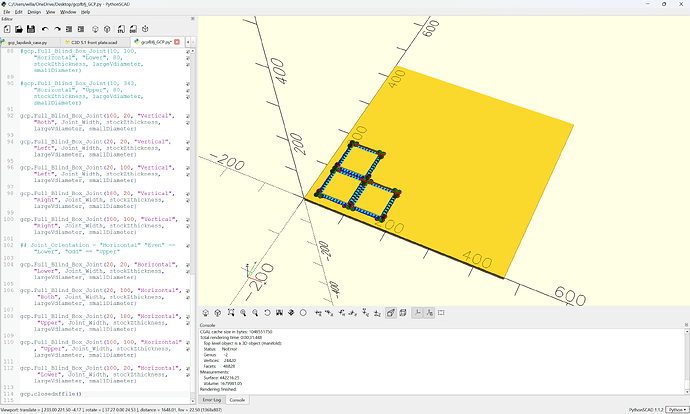690x414 pixels.
Task: Click the measure distance ruler icon
Action: pyautogui.click(x=279, y=313)
